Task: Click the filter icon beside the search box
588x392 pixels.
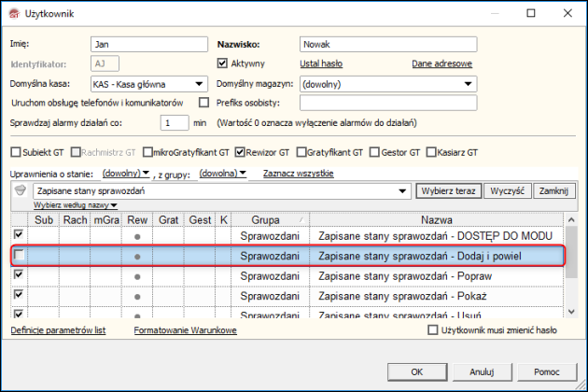Action: 21,189
